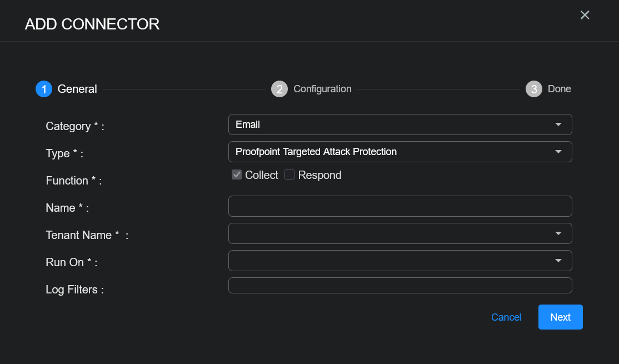Select the General step label
Screen dimensions: 619x364
click(77, 89)
